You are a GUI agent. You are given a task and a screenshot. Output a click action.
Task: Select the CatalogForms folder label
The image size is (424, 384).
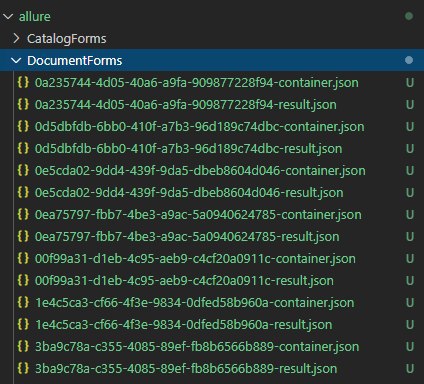point(67,39)
